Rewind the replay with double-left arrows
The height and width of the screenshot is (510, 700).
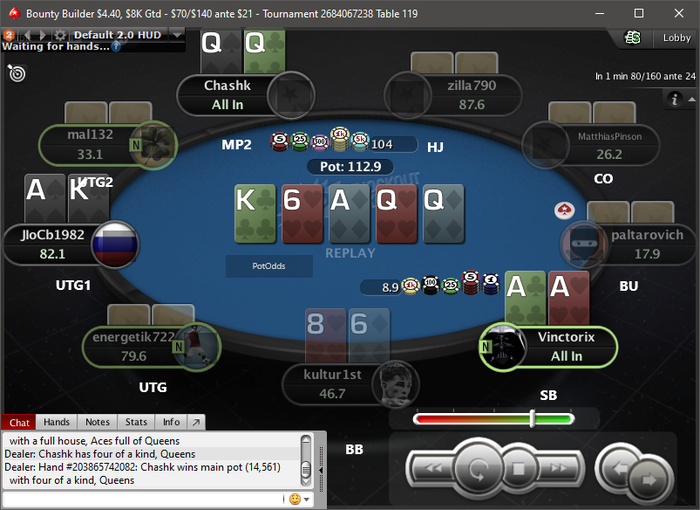click(x=433, y=468)
